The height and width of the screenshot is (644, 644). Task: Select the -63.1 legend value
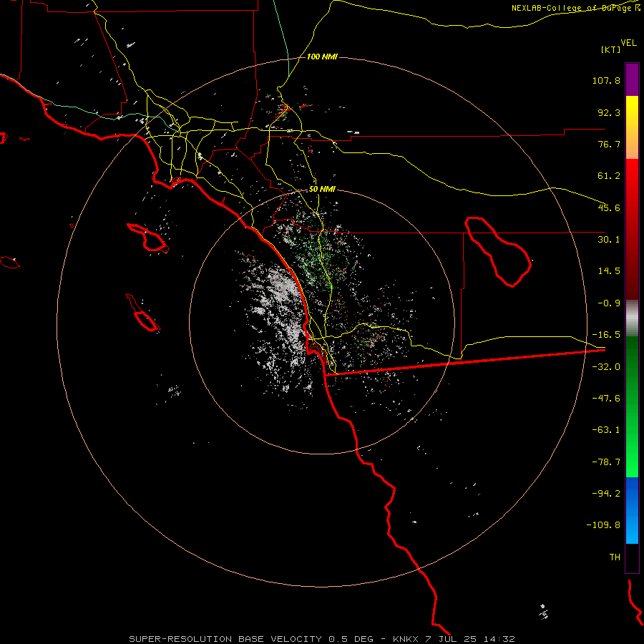click(x=606, y=430)
